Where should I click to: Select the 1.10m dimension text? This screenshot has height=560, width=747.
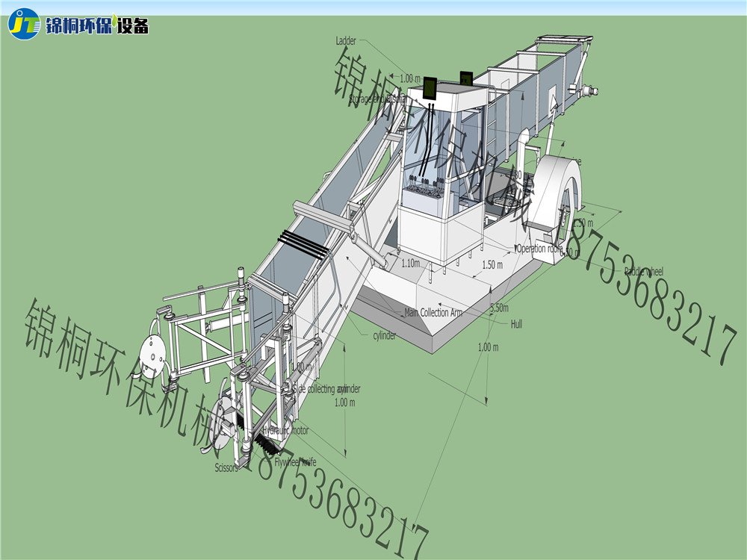(x=410, y=263)
